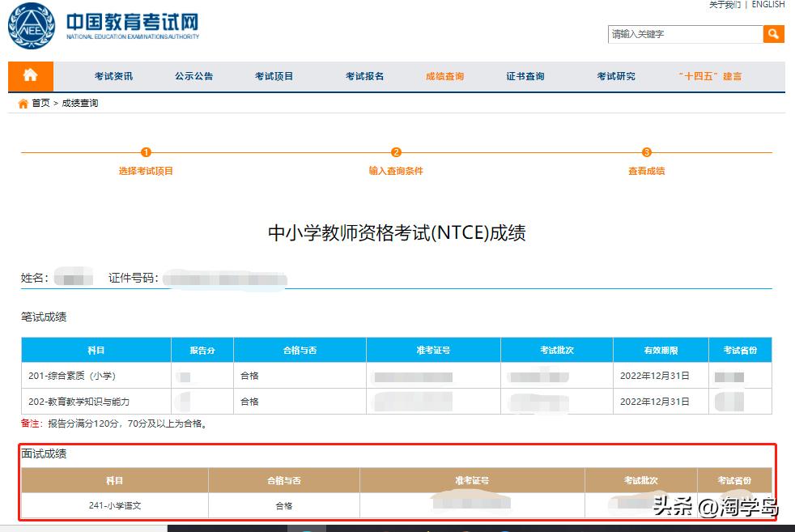Click the house icon in the breadcrumb
The height and width of the screenshot is (532, 795).
pos(23,103)
